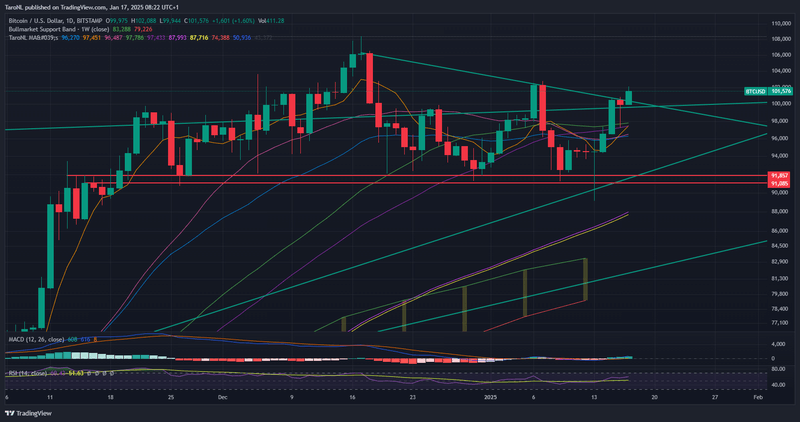Click the 84,500 price axis value
This screenshot has height=422, width=800.
tap(781, 246)
